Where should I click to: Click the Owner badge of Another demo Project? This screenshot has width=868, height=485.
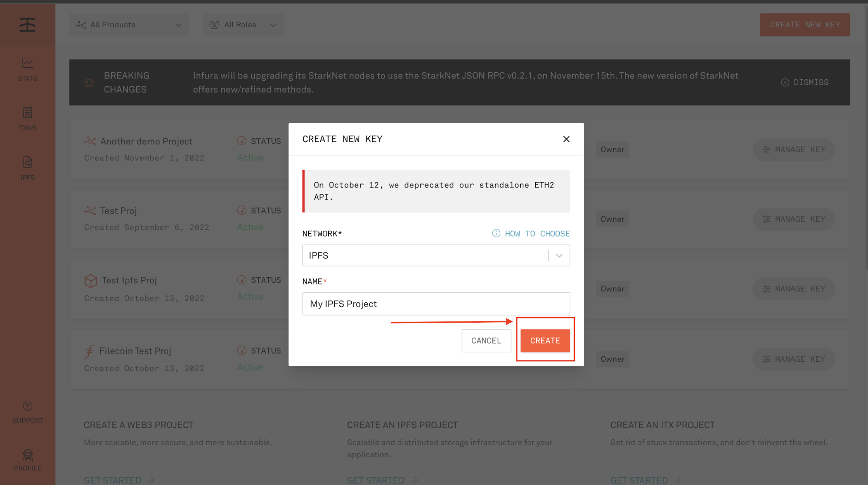pyautogui.click(x=612, y=150)
